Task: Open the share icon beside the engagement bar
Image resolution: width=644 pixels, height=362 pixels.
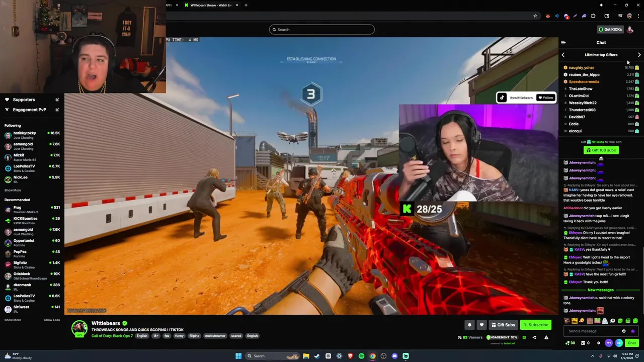Action: (x=534, y=337)
